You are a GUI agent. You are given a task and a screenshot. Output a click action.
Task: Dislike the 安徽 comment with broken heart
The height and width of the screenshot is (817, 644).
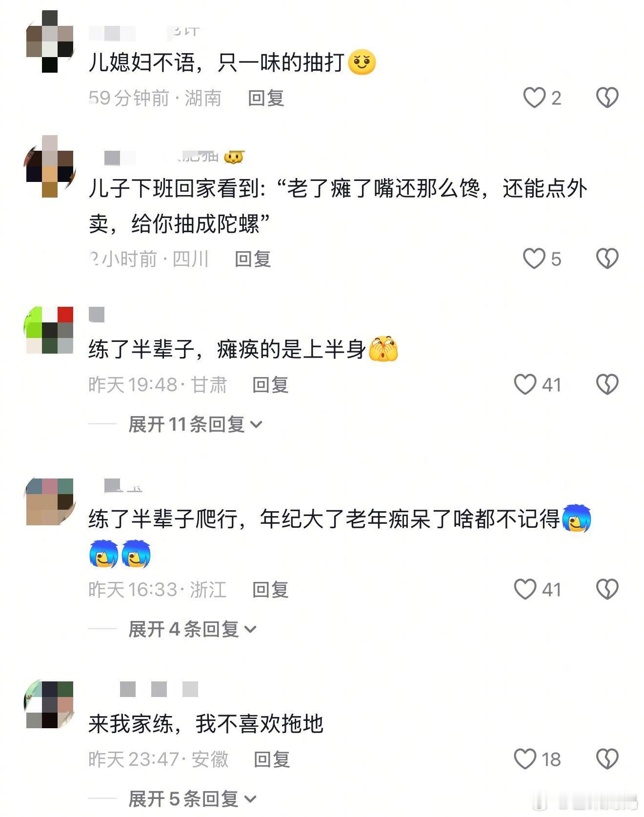[x=607, y=759]
